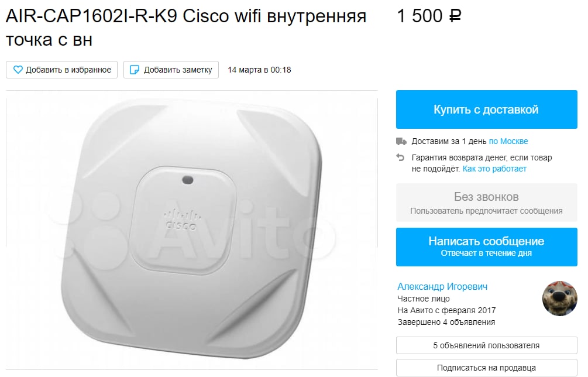Buy the item with Купить с доставкой

(486, 109)
